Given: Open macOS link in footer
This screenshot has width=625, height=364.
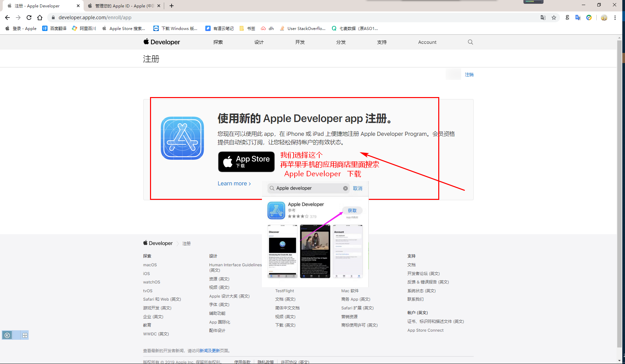Looking at the screenshot, I should coord(150,265).
